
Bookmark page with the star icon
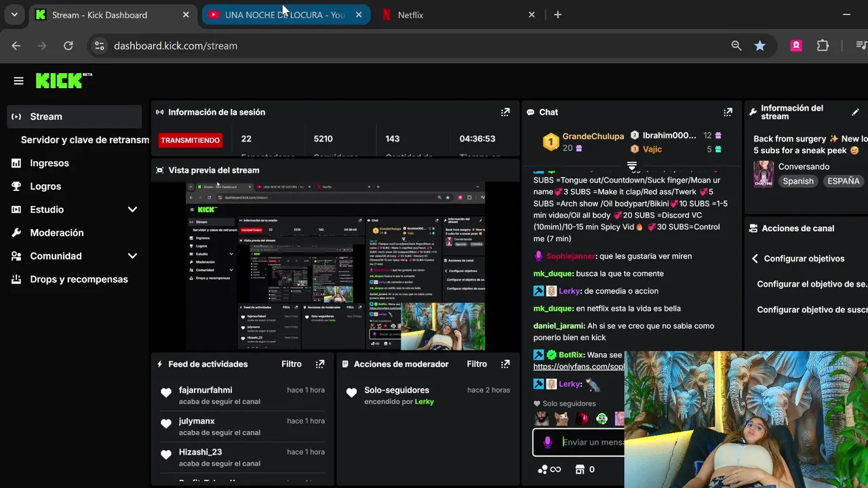(x=760, y=46)
